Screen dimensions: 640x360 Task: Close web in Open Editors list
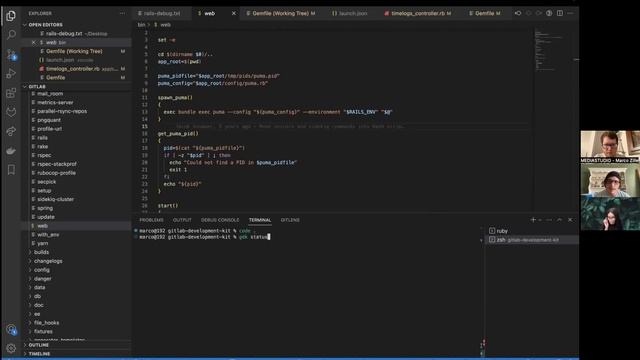(33, 42)
